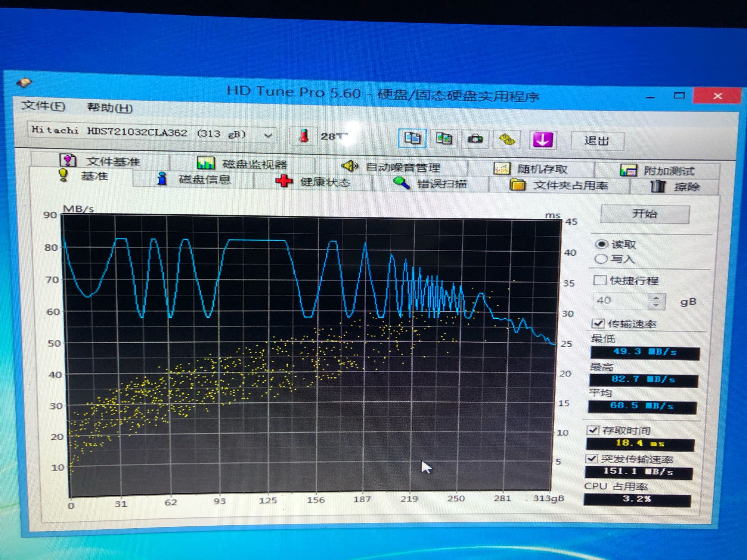The image size is (747, 560).
Task: Select the 基准 tab
Action: tap(83, 175)
